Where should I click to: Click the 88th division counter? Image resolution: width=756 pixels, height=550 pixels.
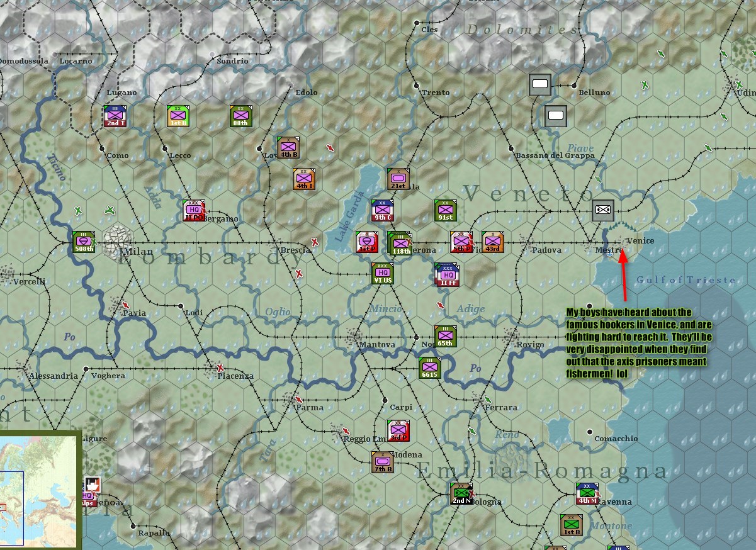pos(240,116)
